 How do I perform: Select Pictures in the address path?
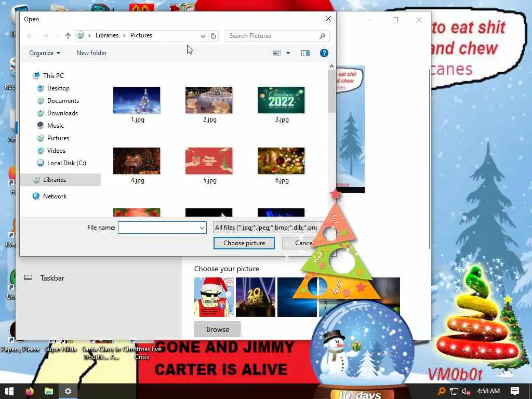pyautogui.click(x=141, y=35)
